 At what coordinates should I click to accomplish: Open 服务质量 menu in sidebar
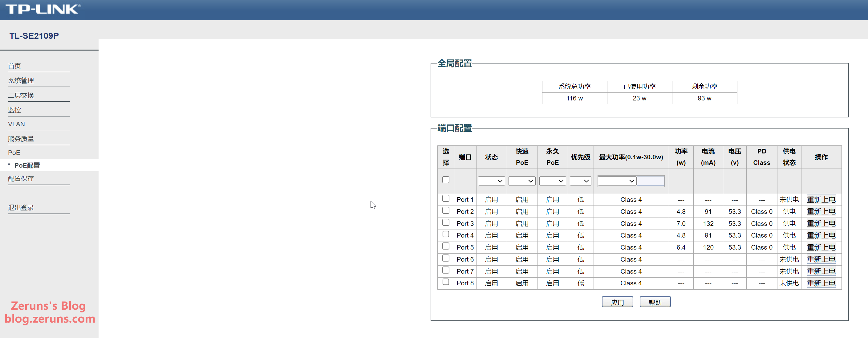coord(21,139)
